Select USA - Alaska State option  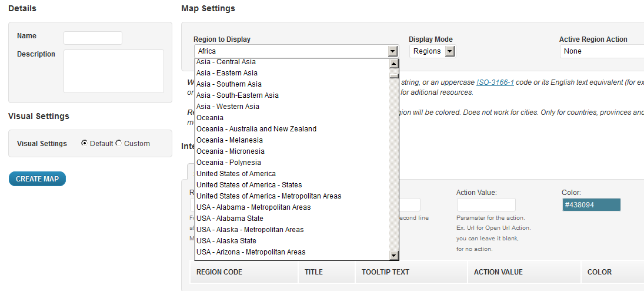point(226,241)
